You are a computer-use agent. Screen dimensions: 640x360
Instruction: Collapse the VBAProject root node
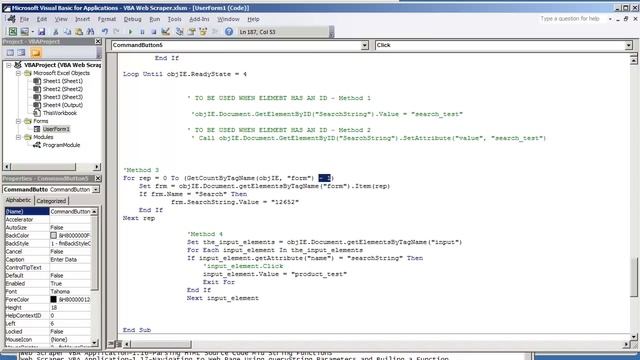pos(9,65)
